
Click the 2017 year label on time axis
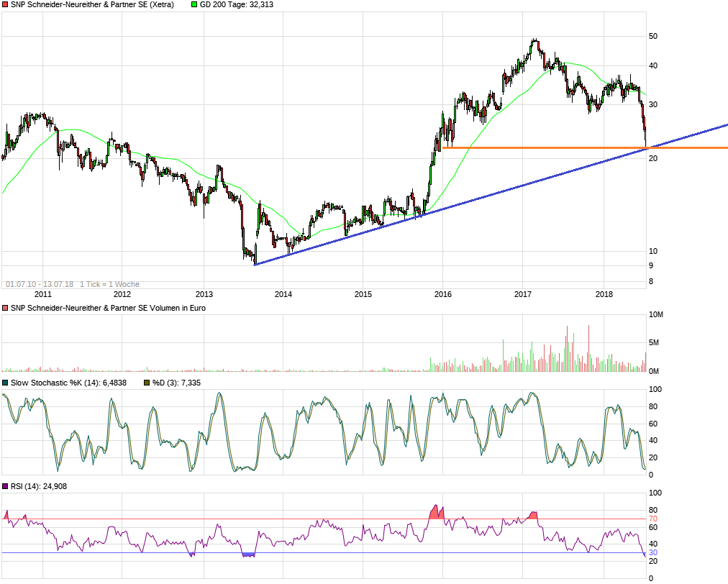point(523,294)
